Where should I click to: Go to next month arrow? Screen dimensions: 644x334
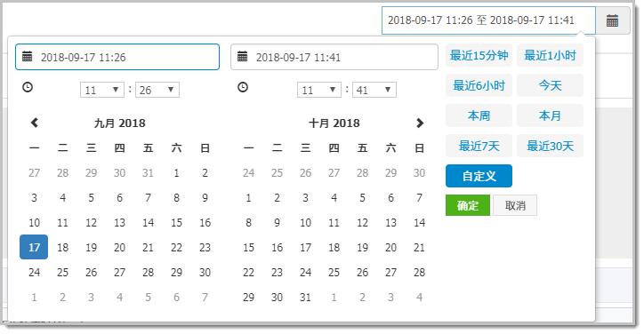tap(419, 123)
